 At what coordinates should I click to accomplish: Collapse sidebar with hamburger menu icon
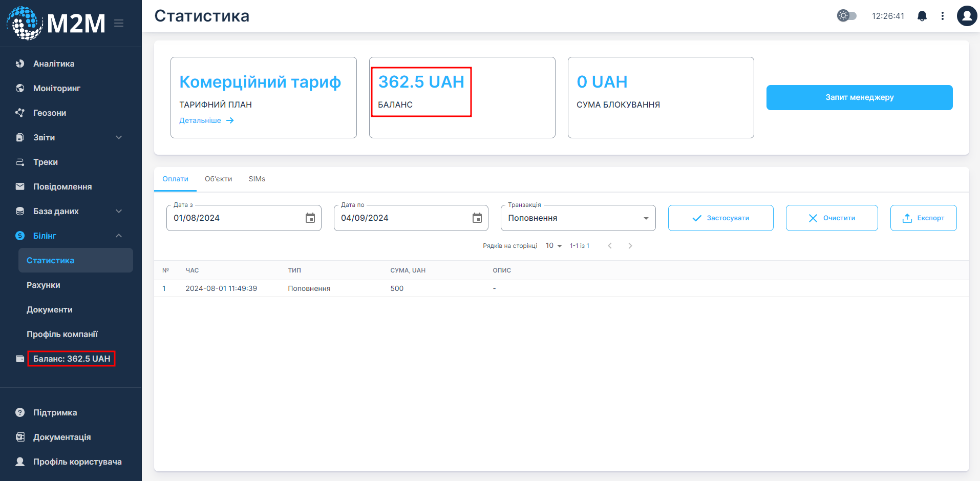[x=119, y=23]
